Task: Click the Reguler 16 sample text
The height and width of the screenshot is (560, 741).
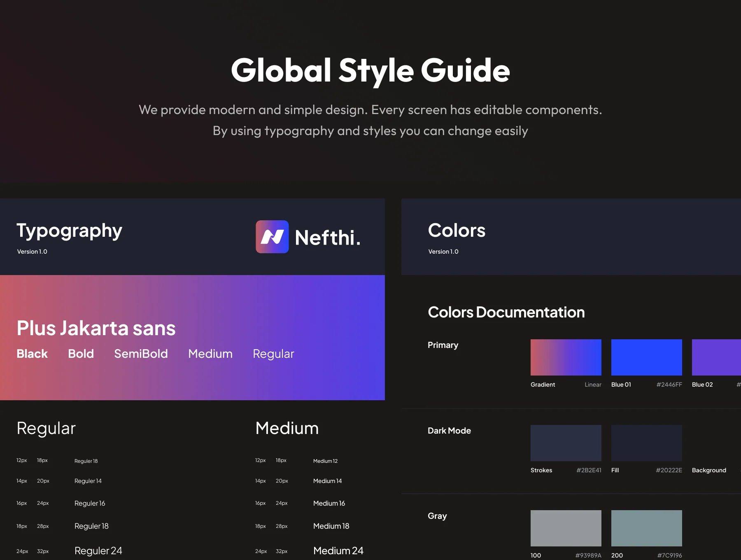Action: click(90, 503)
